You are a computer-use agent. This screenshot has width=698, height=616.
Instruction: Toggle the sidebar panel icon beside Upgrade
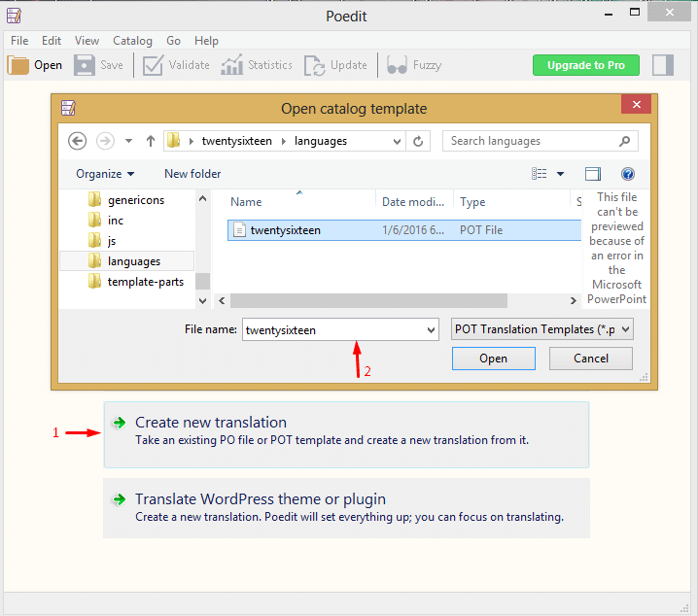click(x=663, y=65)
